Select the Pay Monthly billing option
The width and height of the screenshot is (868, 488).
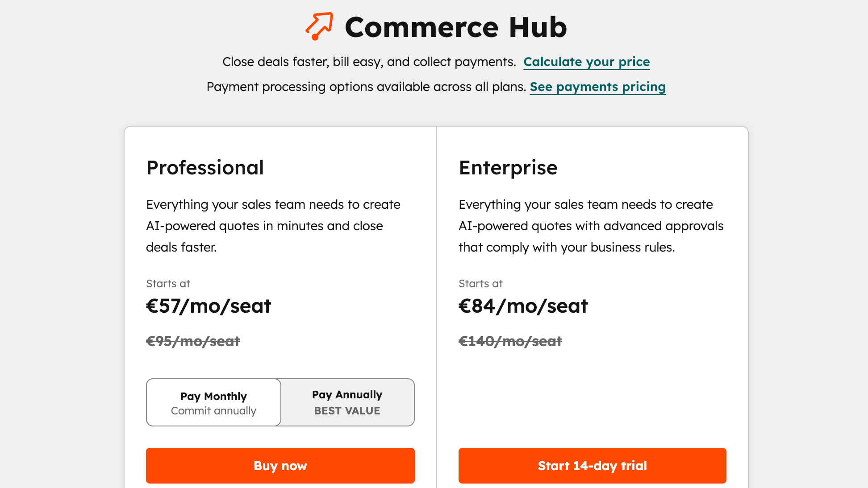[213, 402]
